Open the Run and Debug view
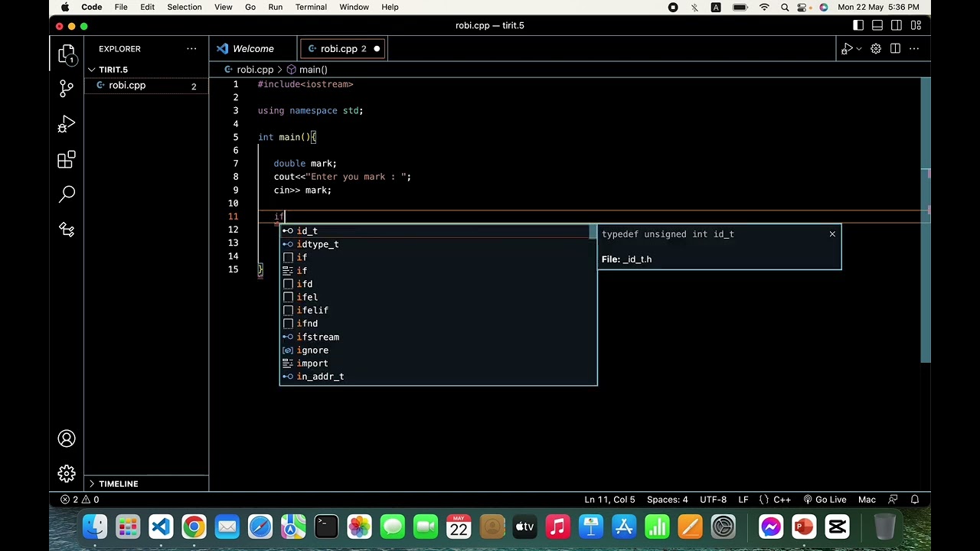 [67, 124]
